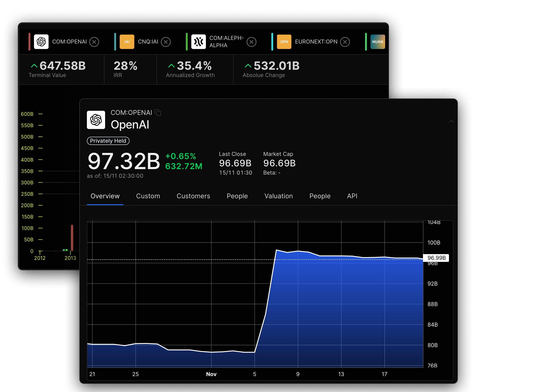This screenshot has height=392, width=560.
Task: Select COM:ALEPH-ALPHA ticker label
Action: (227, 42)
